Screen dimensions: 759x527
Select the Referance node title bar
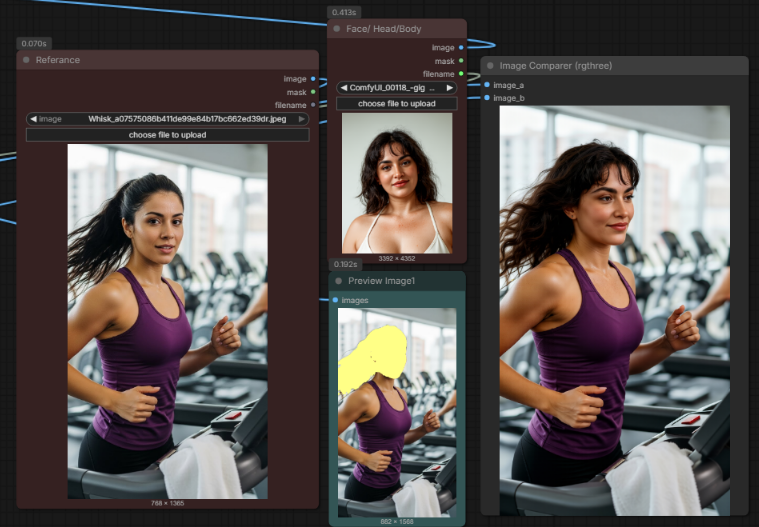(167, 60)
